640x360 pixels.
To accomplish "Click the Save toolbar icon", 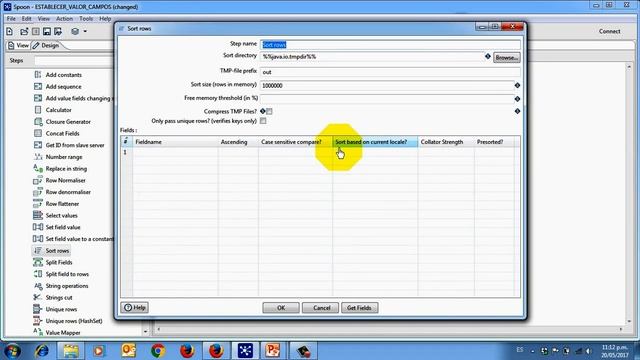I will pos(47,31).
